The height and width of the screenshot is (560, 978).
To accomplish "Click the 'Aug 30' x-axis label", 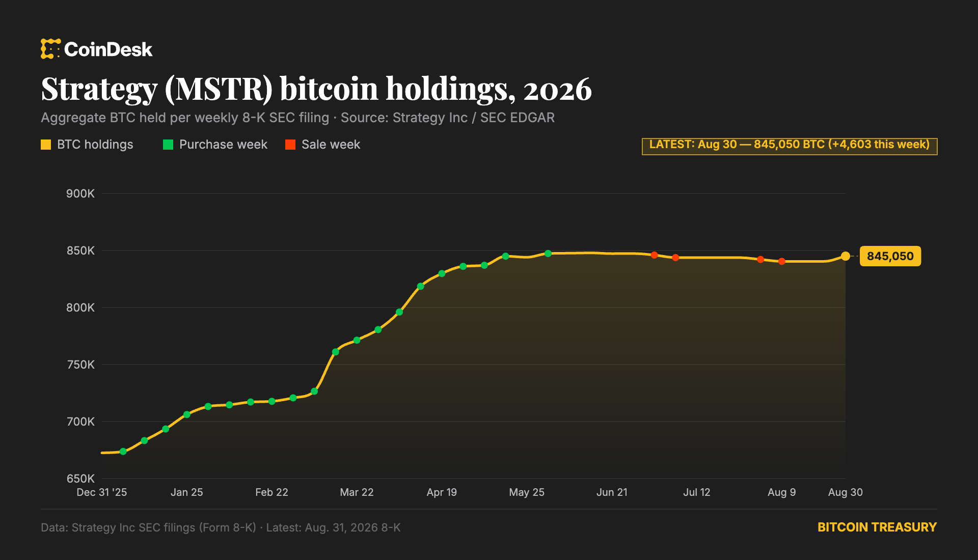I will [846, 492].
